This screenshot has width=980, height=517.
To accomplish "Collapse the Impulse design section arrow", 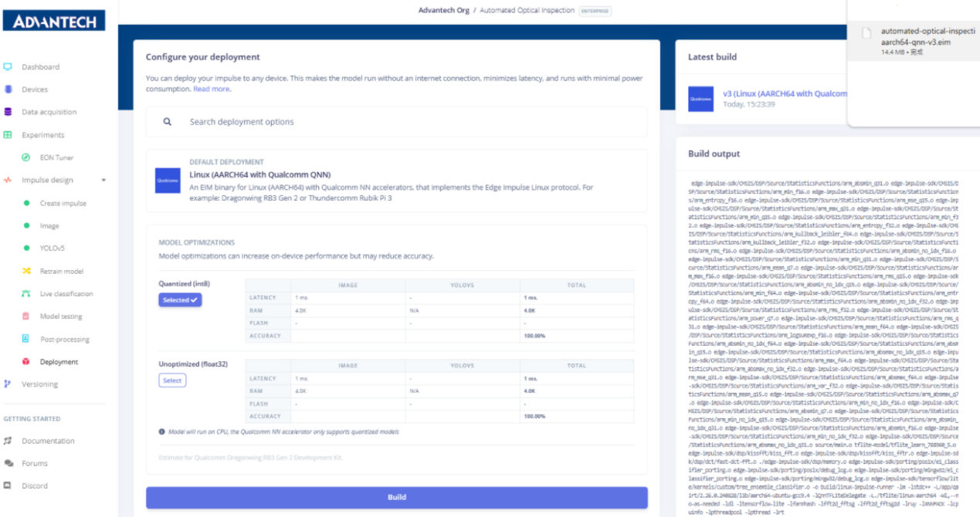I will [x=103, y=181].
